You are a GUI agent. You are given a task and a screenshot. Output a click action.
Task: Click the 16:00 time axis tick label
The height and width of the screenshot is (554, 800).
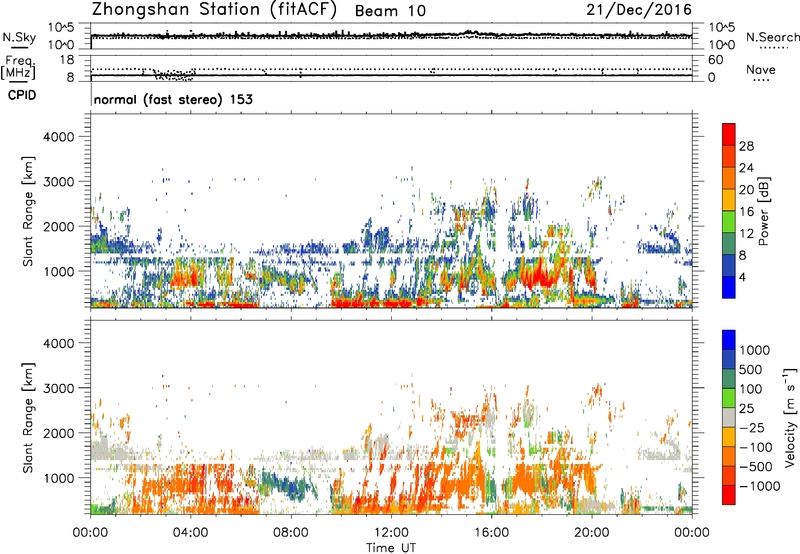click(x=491, y=533)
